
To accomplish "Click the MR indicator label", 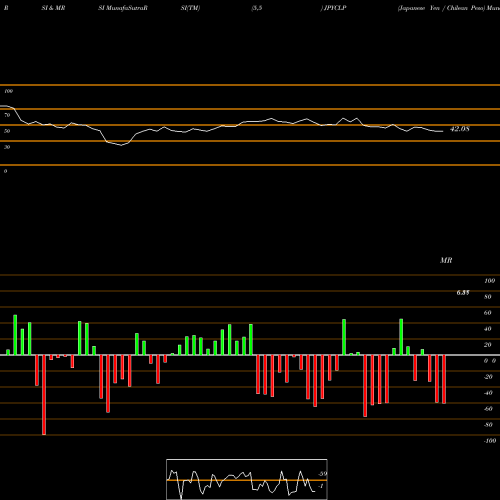I will click(446, 260).
